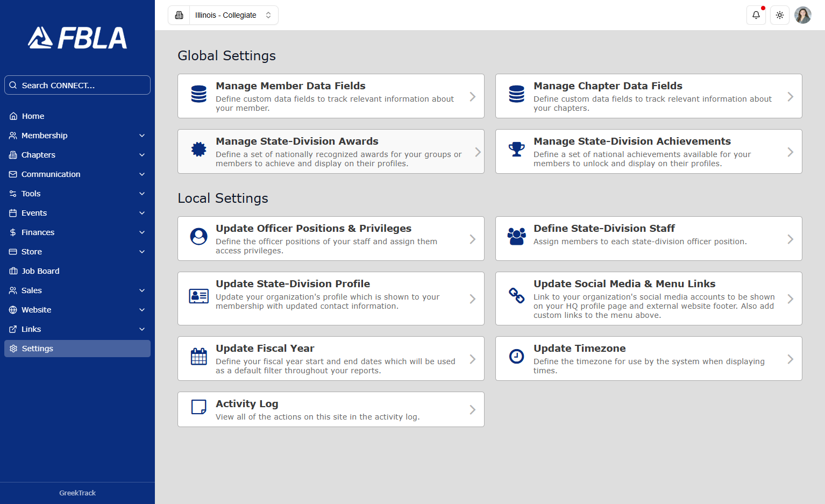Expand the Website sidebar menu

pyautogui.click(x=77, y=310)
